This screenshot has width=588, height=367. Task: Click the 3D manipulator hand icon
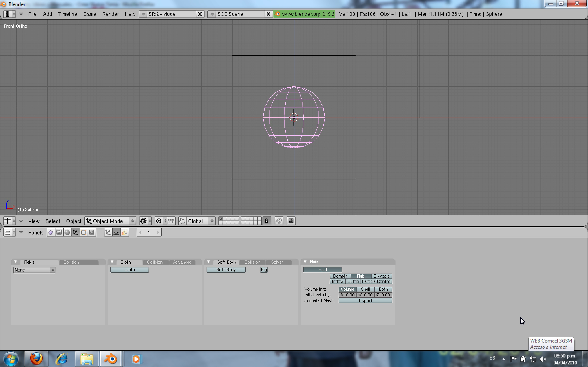[x=182, y=221]
